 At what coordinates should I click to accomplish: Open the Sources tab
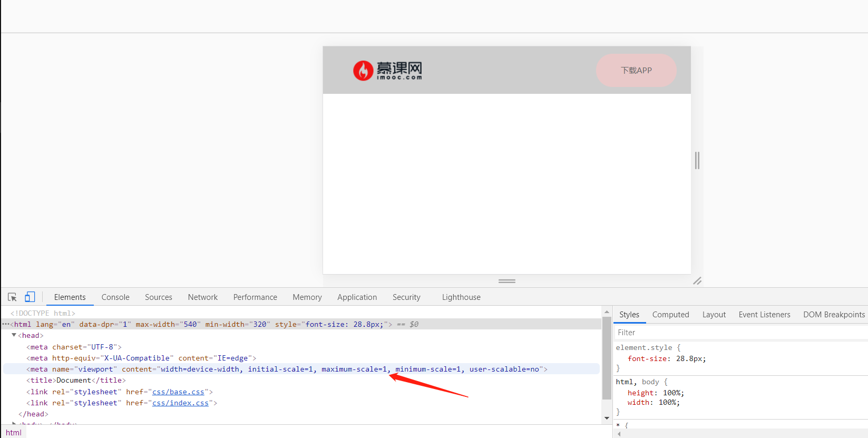coord(159,297)
